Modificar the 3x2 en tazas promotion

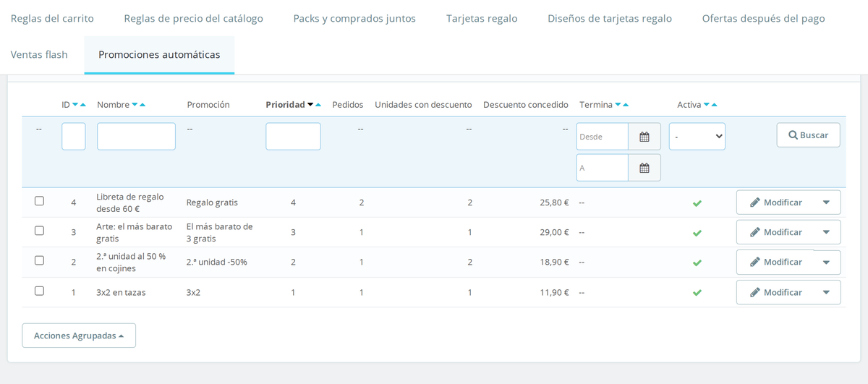point(776,292)
